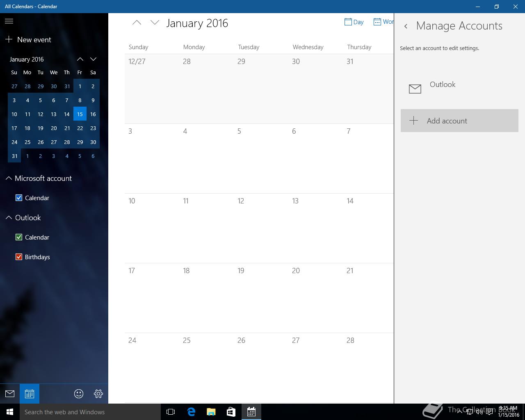The width and height of the screenshot is (525, 420).
Task: Open Windows Start menu
Action: (10, 412)
